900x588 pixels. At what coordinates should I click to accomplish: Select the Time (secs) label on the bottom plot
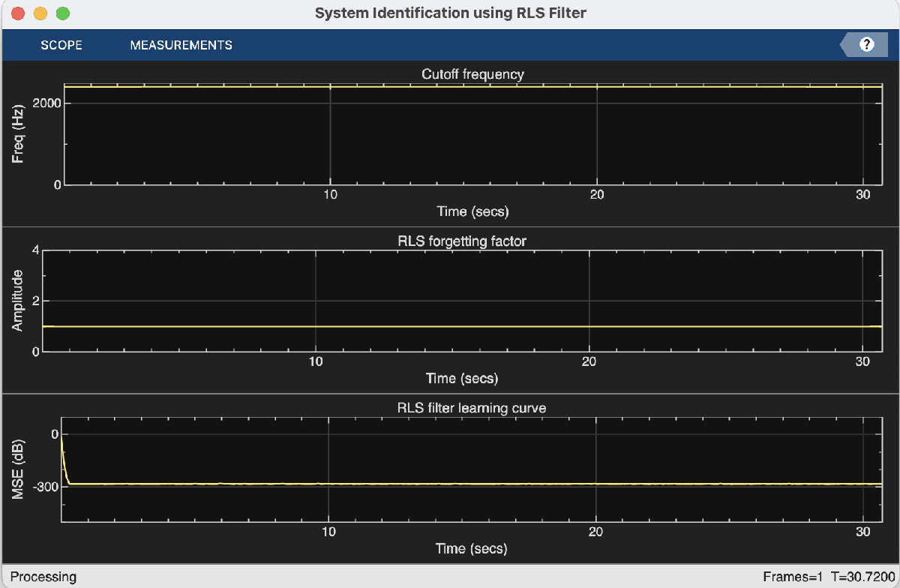click(x=471, y=548)
